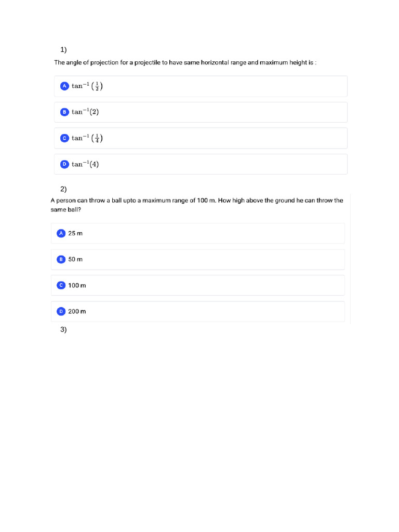This screenshot has width=399, height=532.
Task: Click the blue D badge beside tan⁻¹(4)
Action: point(64,164)
